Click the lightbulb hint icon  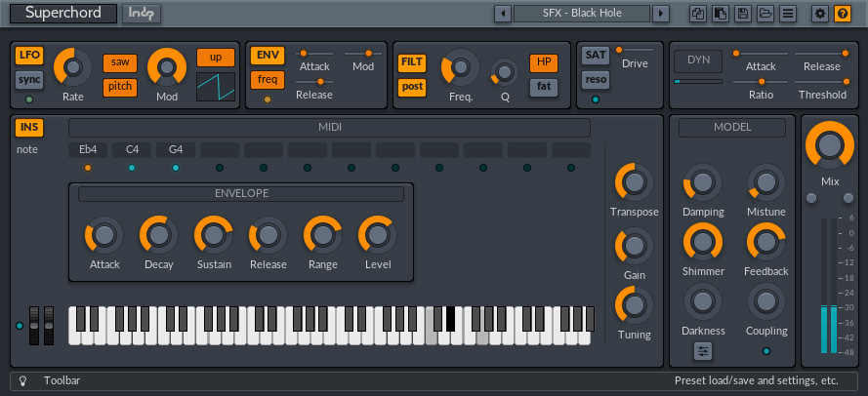click(x=22, y=380)
